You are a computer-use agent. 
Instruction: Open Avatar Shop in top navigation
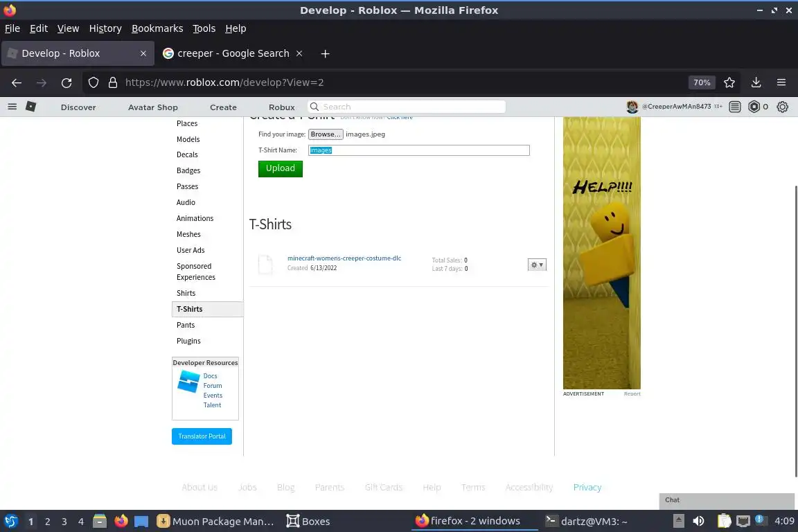[x=152, y=107]
